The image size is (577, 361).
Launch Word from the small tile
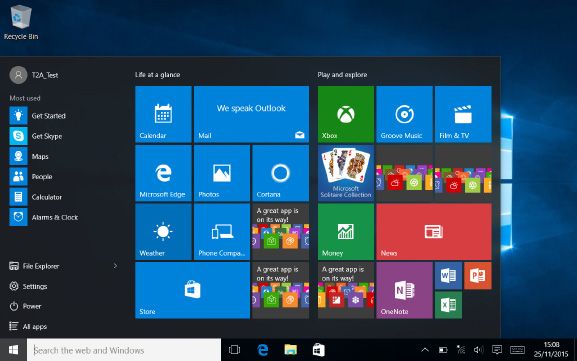pos(448,276)
